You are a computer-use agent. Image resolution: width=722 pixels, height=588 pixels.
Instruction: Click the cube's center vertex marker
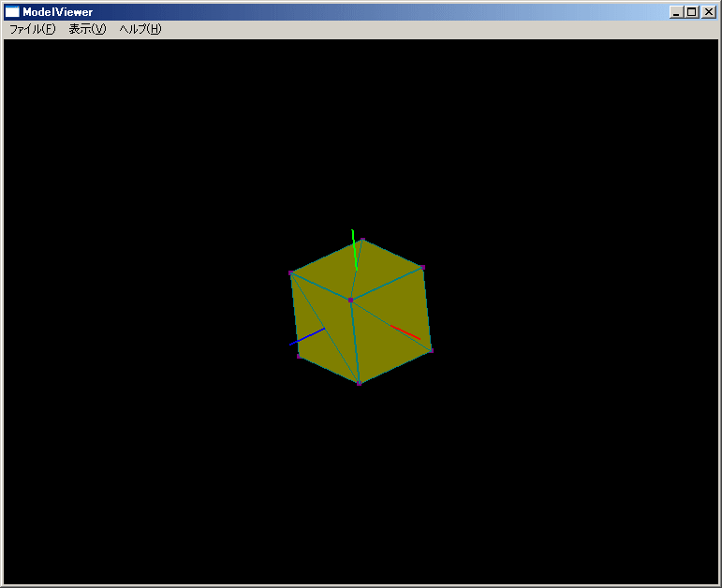tap(351, 301)
